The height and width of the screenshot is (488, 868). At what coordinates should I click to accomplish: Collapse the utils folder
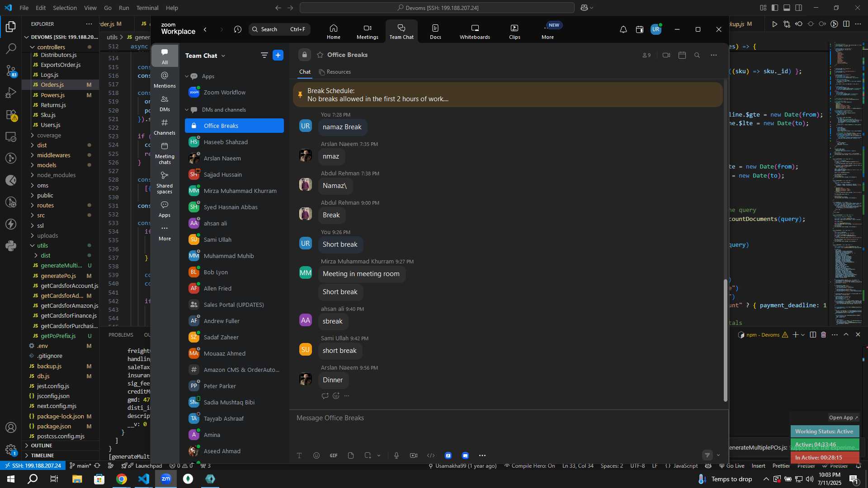[42, 245]
